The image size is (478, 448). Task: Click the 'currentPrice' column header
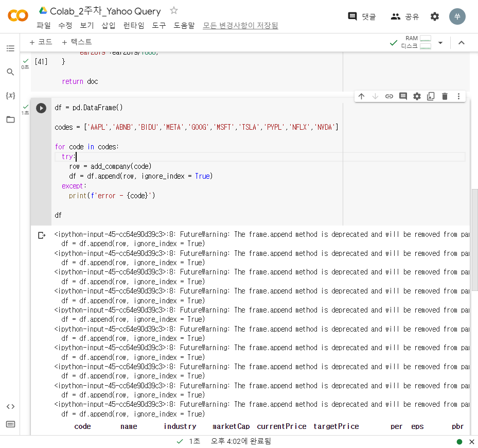point(281,426)
